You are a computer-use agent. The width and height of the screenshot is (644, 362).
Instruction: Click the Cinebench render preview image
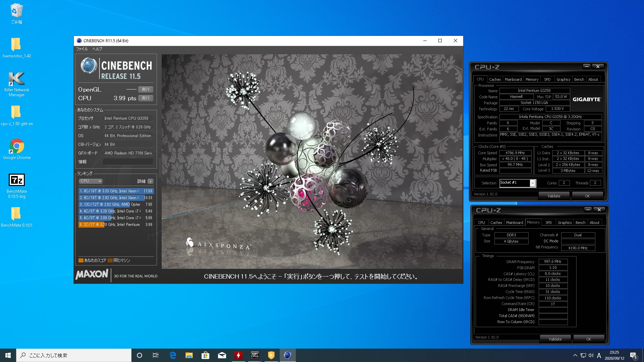point(312,162)
